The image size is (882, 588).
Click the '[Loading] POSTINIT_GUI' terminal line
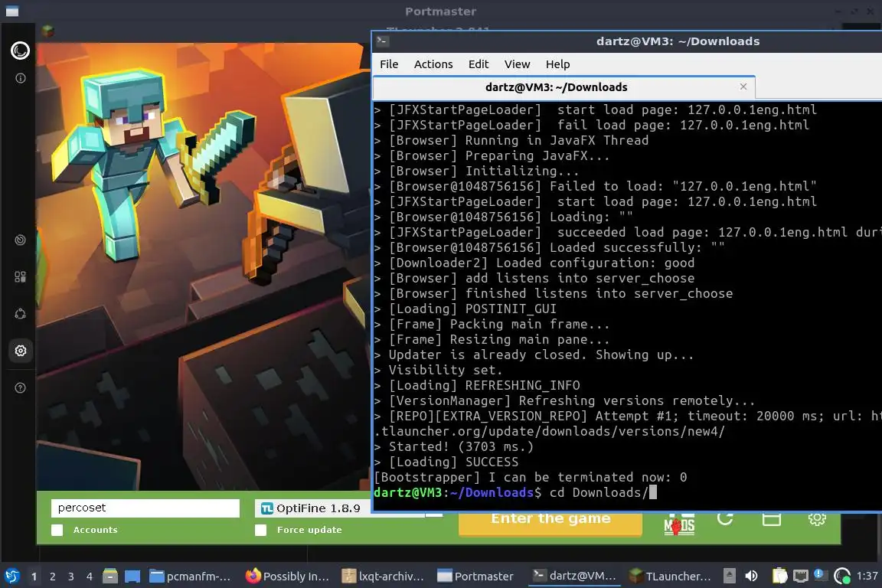pos(465,309)
